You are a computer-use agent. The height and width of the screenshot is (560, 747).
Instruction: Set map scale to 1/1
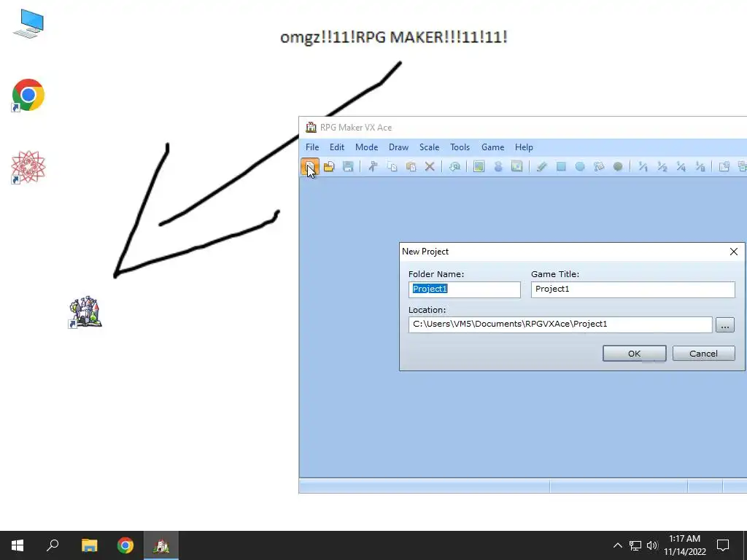point(643,166)
